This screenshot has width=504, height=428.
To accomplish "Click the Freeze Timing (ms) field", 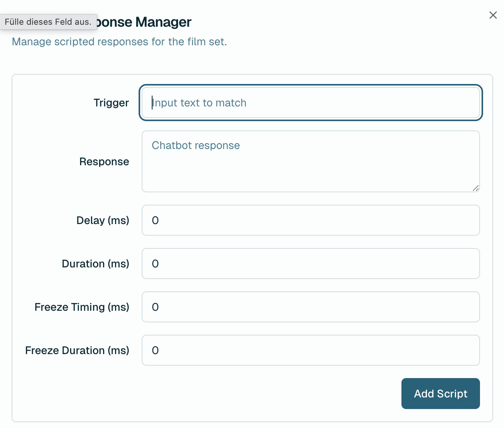I will [311, 307].
